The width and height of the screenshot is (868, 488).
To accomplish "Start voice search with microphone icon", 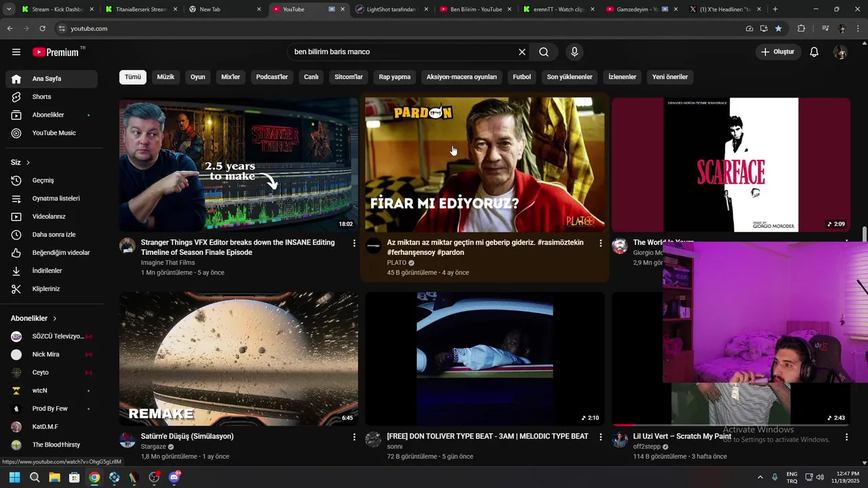I will tap(574, 52).
